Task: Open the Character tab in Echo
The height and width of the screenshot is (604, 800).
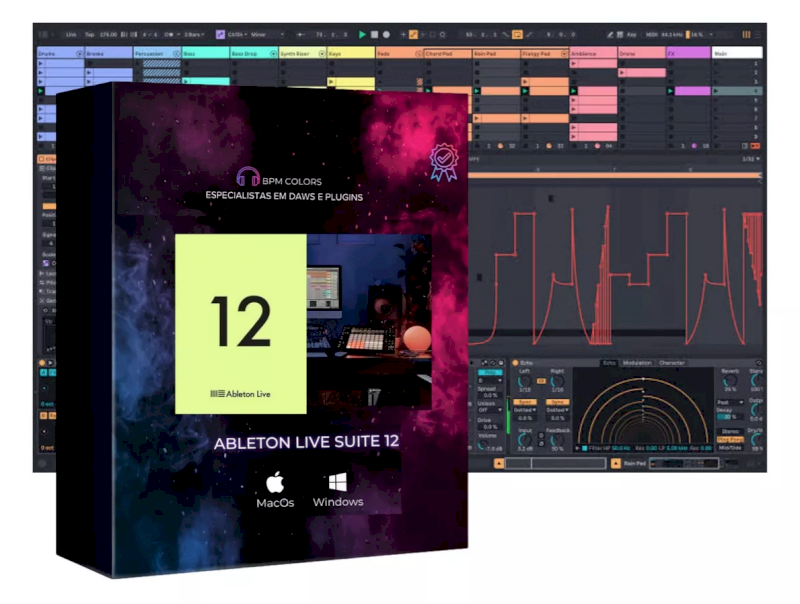Action: pyautogui.click(x=672, y=363)
